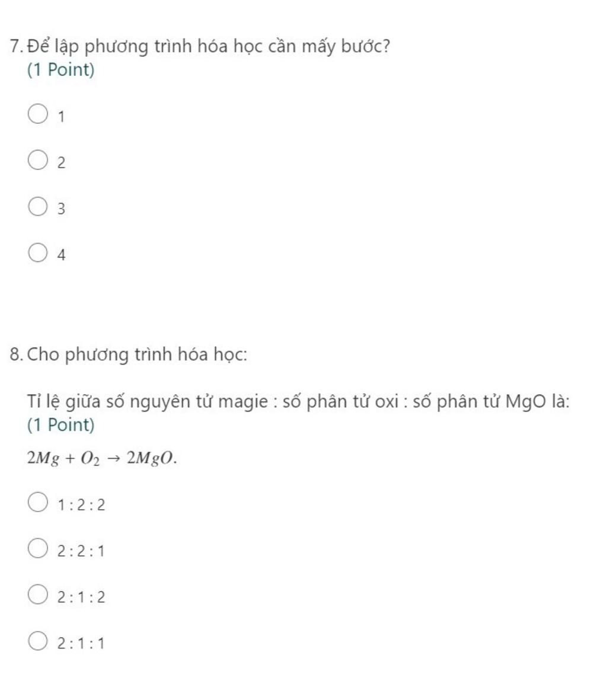Click the question 7 text about lập phương trình
Viewport: 607px width, 700px height.
tap(209, 46)
